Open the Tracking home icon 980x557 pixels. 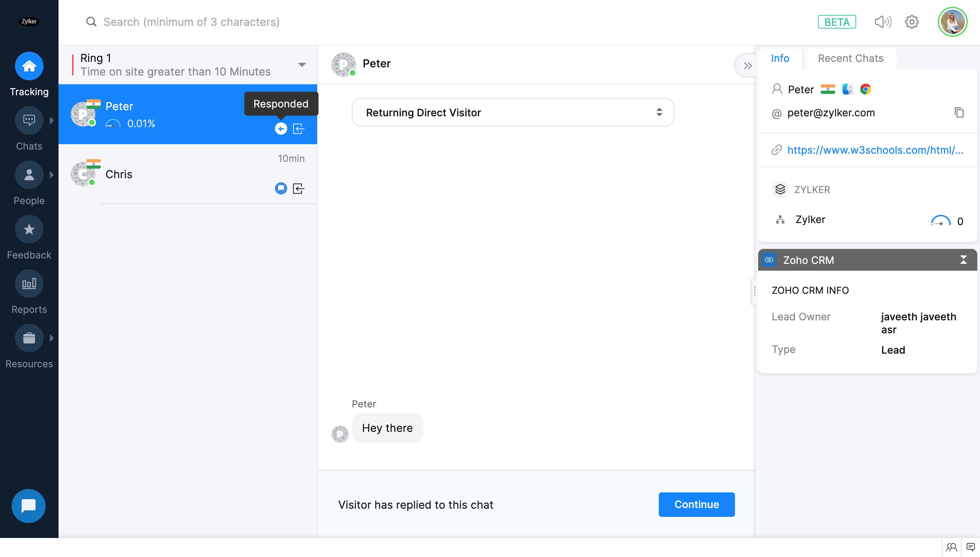[x=29, y=66]
